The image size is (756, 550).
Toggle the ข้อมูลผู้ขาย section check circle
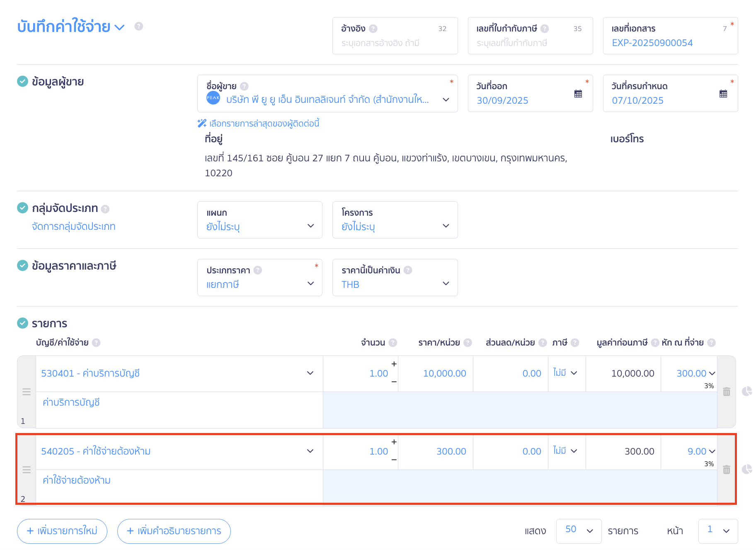tap(22, 81)
